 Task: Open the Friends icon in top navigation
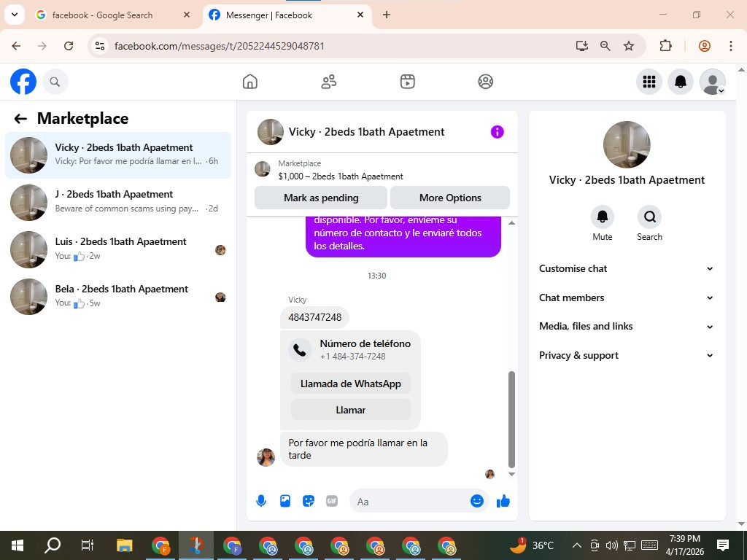click(x=329, y=82)
